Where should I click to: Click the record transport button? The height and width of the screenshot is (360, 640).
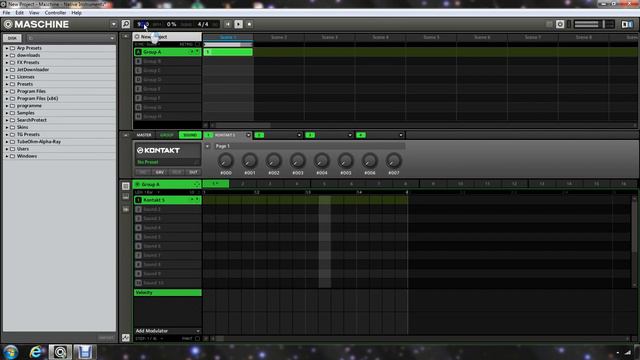249,24
